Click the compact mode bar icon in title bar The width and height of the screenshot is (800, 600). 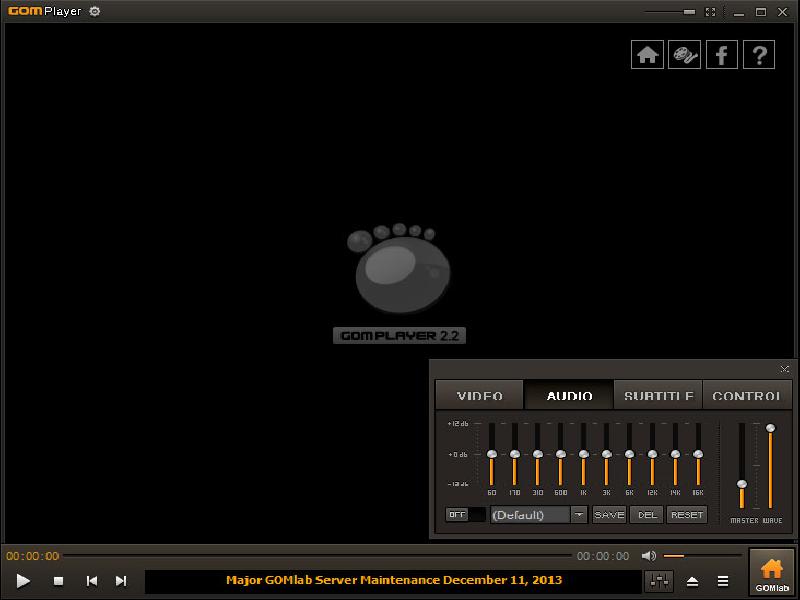(x=689, y=12)
